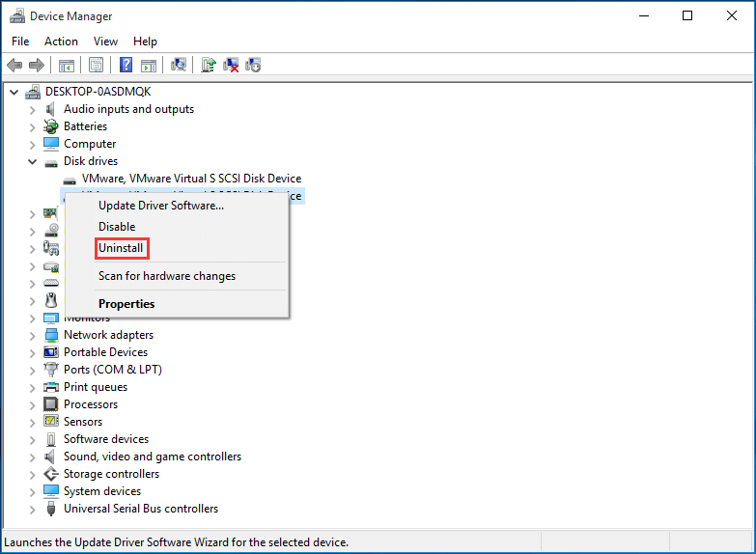Image resolution: width=756 pixels, height=554 pixels.
Task: Click the Processors chip icon
Action: [x=50, y=404]
